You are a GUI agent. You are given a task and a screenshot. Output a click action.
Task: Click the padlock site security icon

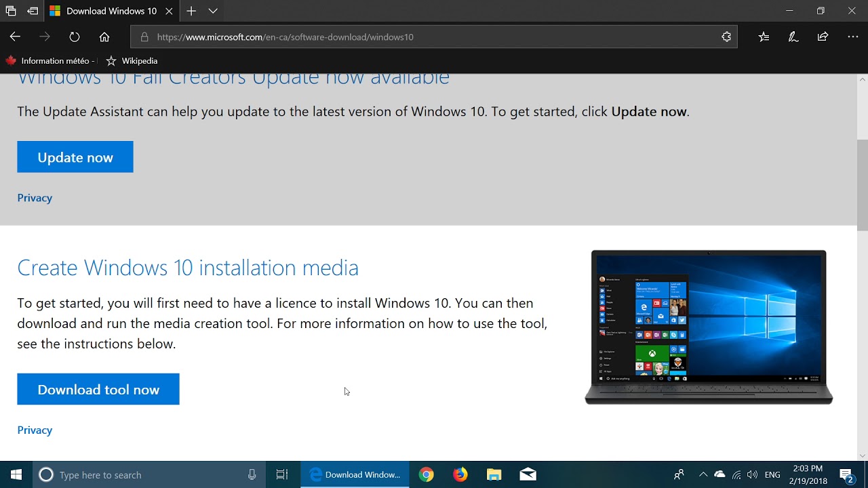[x=144, y=37]
